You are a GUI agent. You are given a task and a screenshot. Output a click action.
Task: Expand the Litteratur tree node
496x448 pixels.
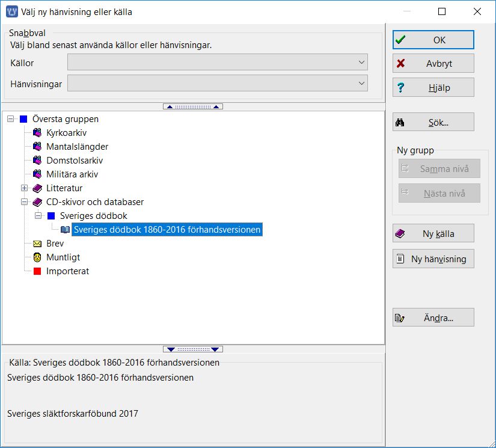pyautogui.click(x=25, y=188)
